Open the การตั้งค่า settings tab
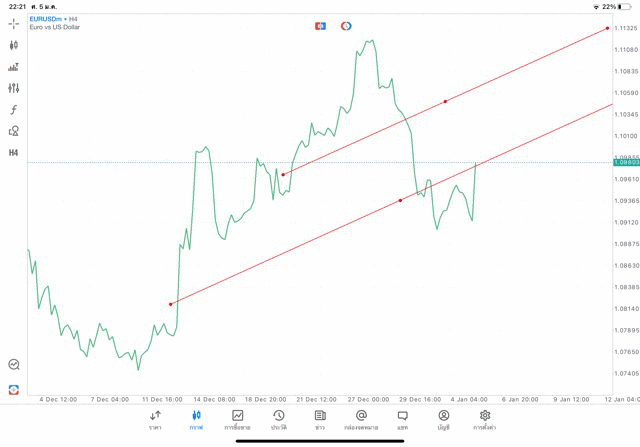 485,419
